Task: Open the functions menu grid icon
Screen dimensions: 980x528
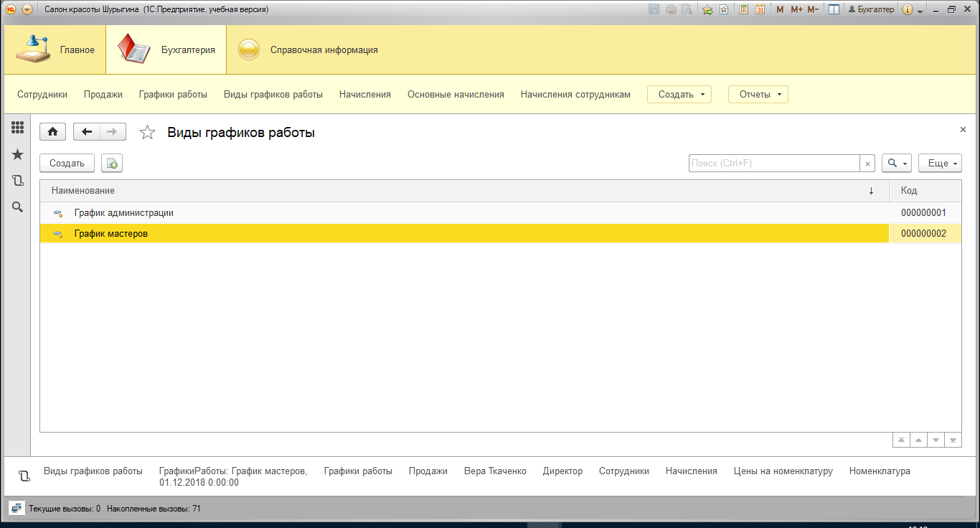Action: click(x=18, y=128)
